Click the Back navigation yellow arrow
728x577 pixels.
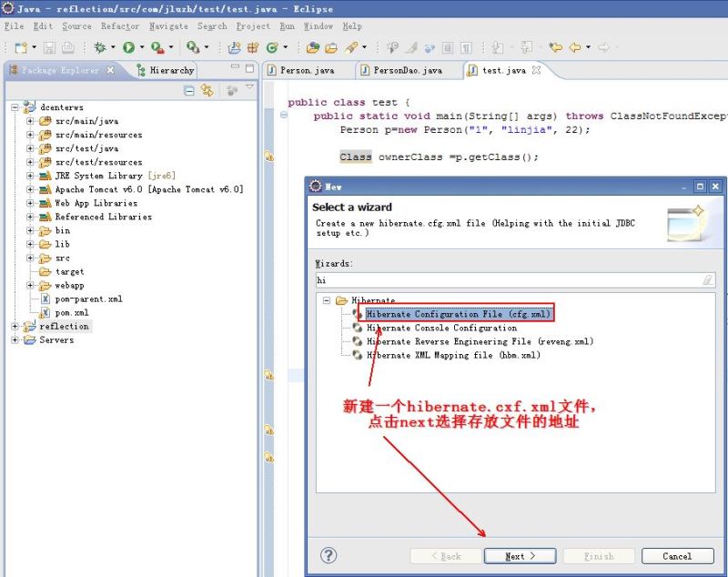[x=575, y=47]
